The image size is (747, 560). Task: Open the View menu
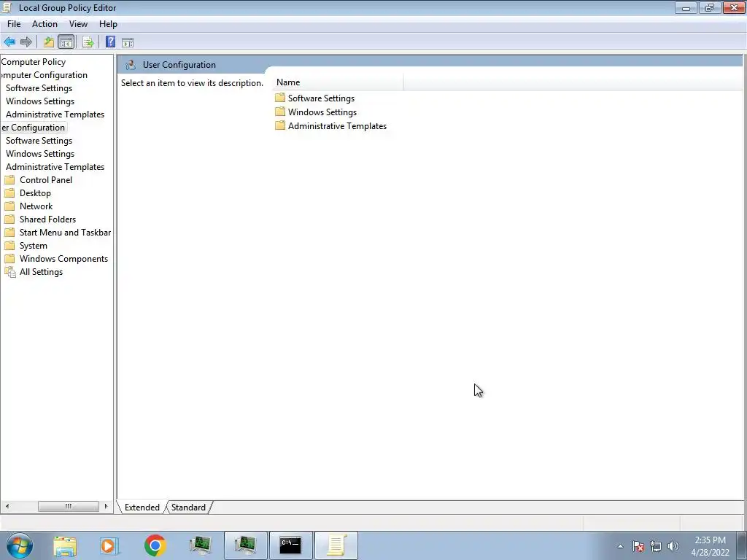coord(78,24)
